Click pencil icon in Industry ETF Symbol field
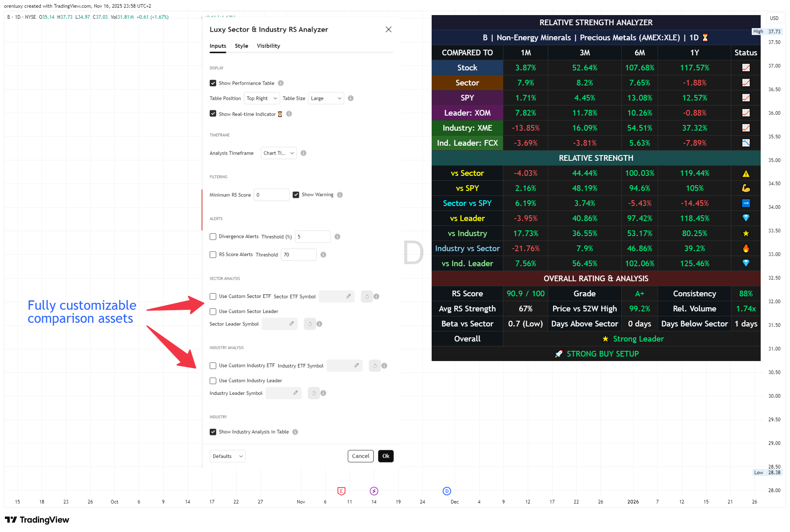 pyautogui.click(x=356, y=365)
